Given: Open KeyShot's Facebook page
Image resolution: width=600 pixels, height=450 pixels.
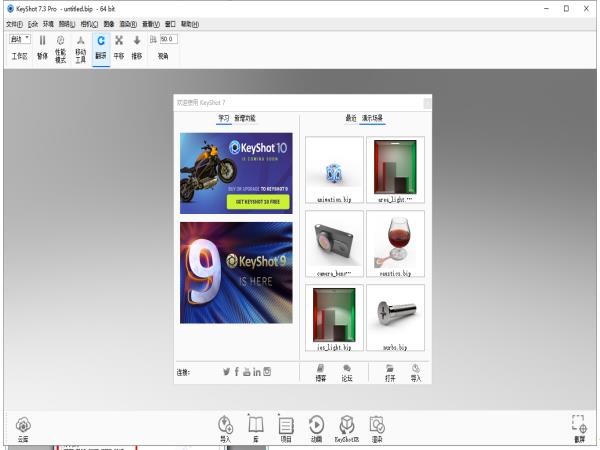Looking at the screenshot, I should click(x=236, y=372).
